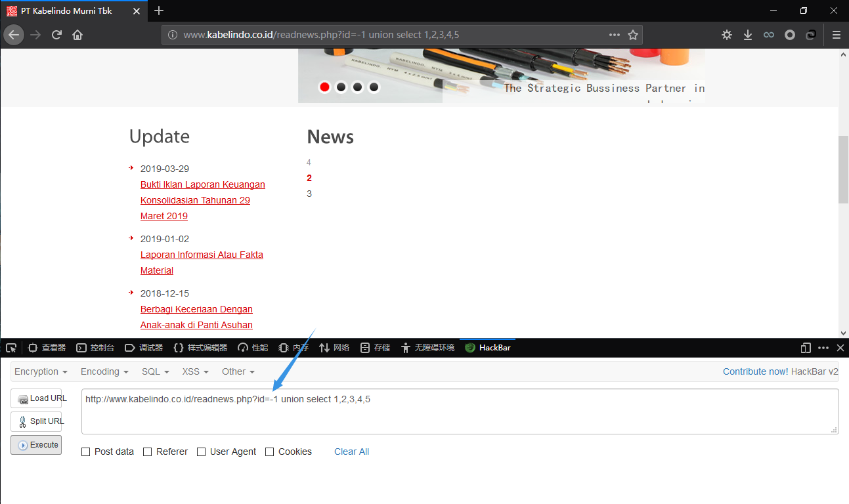Click the News heading text

(x=330, y=136)
